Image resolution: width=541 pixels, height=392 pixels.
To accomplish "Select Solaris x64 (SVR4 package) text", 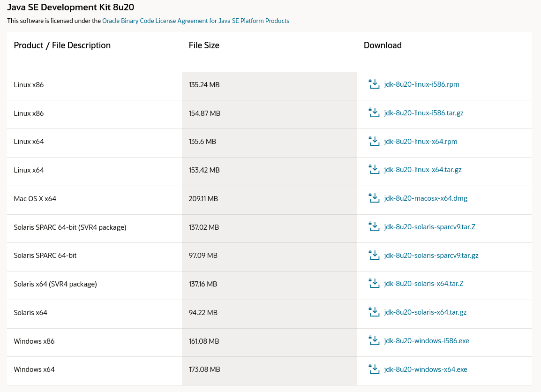I will 55,284.
